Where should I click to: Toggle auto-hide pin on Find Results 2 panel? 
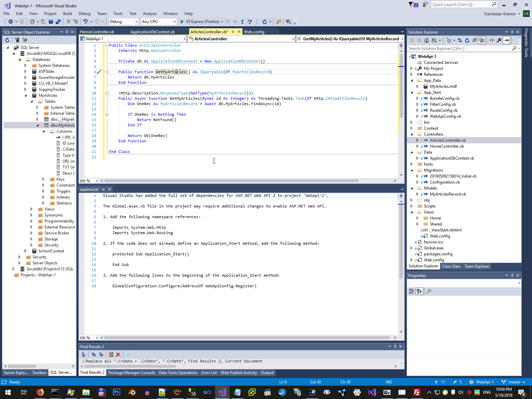pyautogui.click(x=395, y=346)
